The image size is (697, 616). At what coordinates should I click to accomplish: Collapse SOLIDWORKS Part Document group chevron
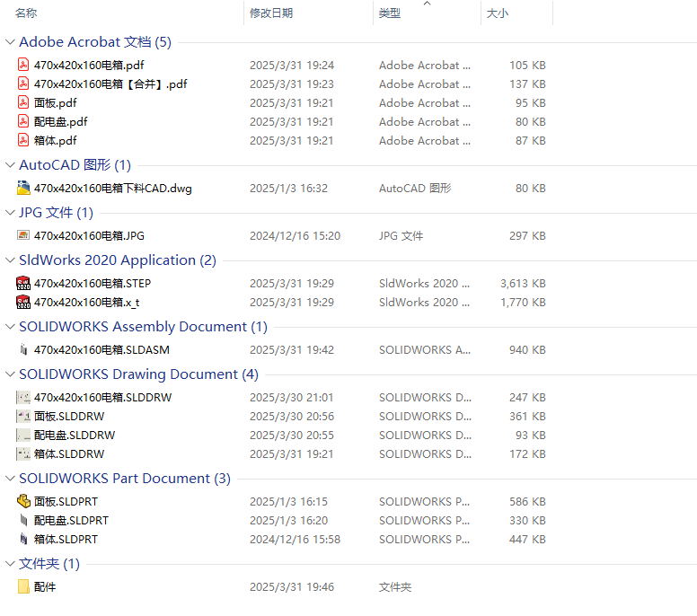10,479
